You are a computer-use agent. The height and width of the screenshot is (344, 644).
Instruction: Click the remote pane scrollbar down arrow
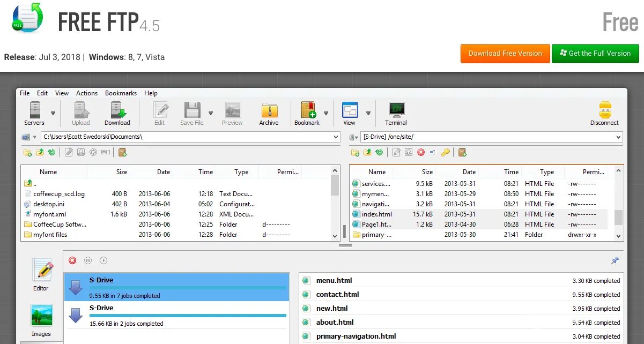(x=618, y=235)
